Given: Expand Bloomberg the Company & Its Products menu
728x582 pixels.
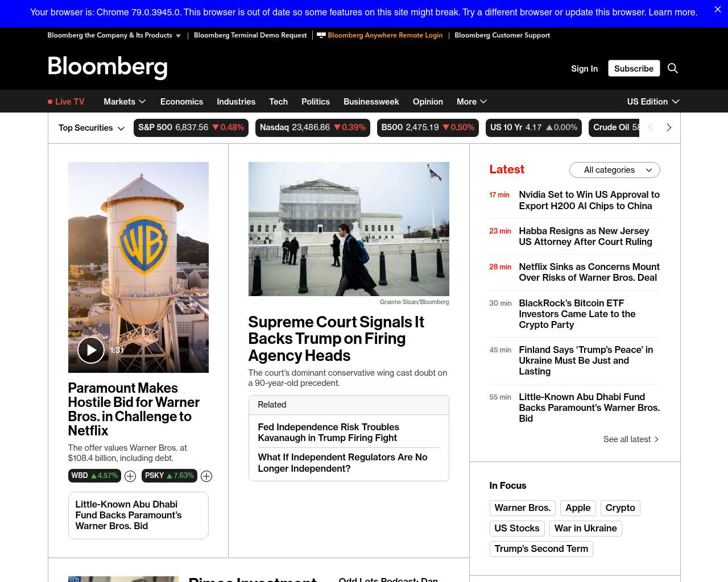Looking at the screenshot, I should pyautogui.click(x=114, y=35).
